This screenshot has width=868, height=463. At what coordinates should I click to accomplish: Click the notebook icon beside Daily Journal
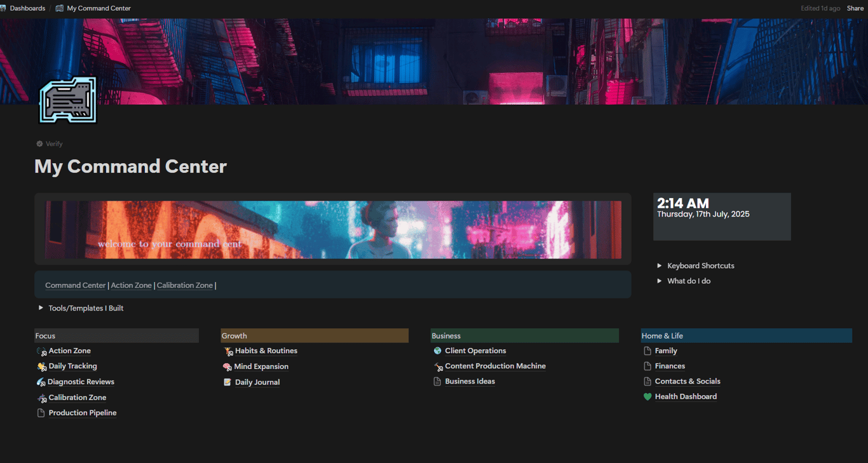point(227,382)
